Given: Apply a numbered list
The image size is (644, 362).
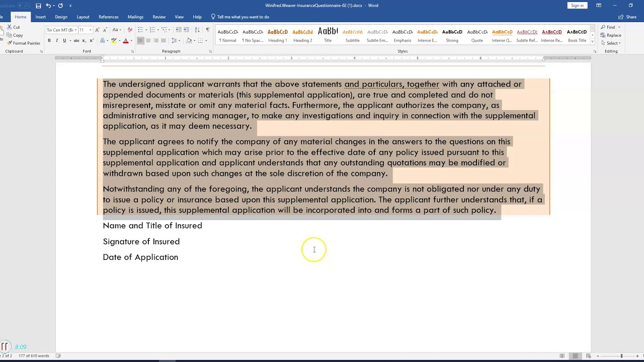Looking at the screenshot, I should click(x=152, y=30).
